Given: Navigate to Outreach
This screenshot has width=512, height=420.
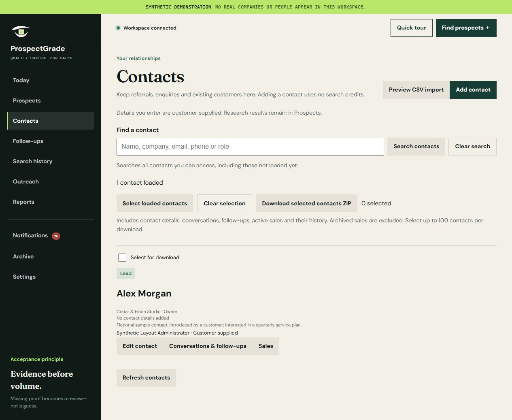Looking at the screenshot, I should [x=51, y=181].
